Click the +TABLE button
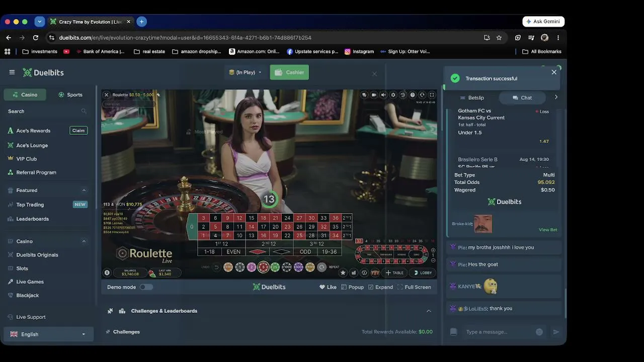The image size is (644, 362). pos(394,273)
